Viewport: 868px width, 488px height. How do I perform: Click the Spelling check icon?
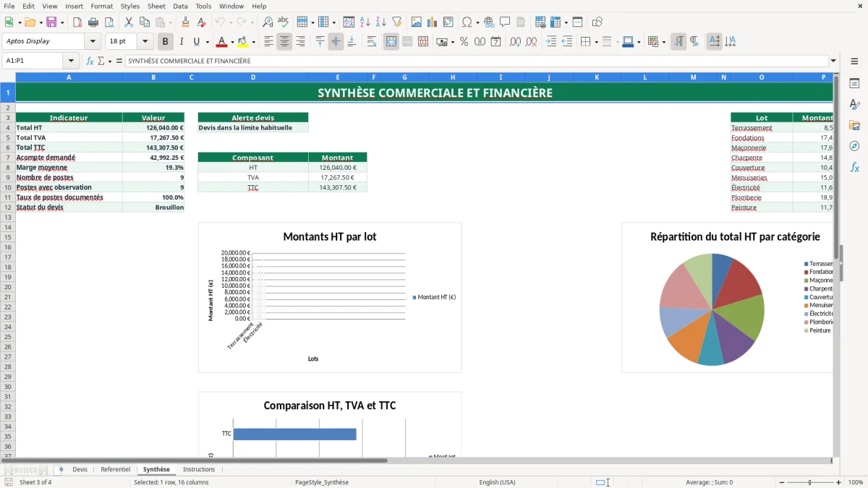coord(284,22)
